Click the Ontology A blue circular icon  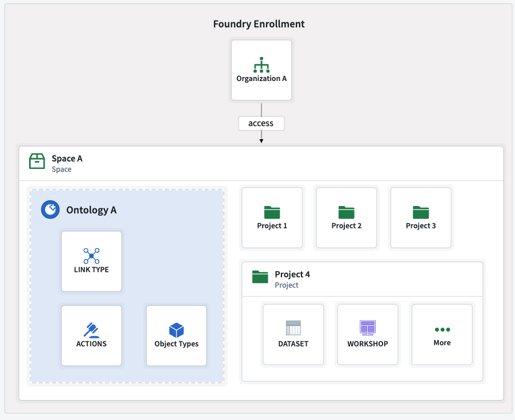coord(50,210)
